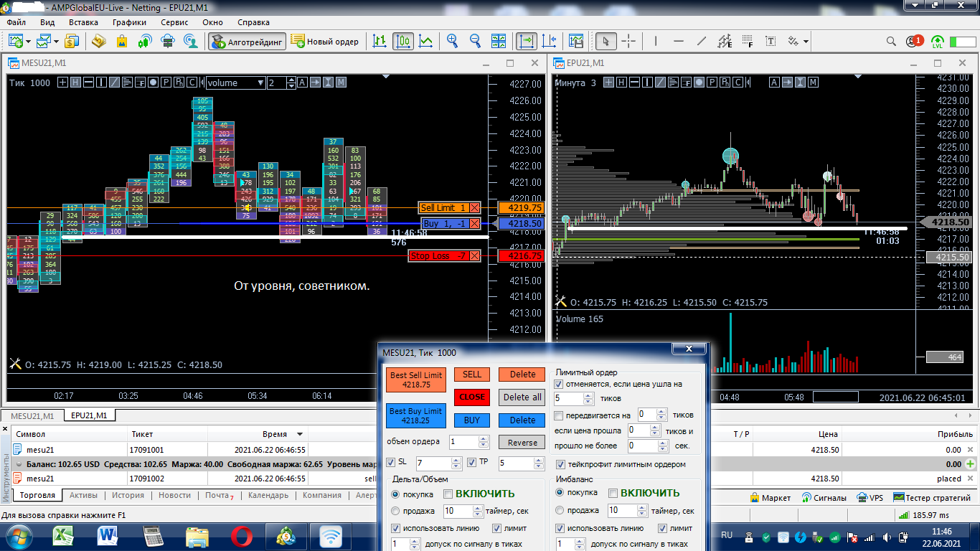
Task: Open account notifications with red badge
Action: point(915,41)
